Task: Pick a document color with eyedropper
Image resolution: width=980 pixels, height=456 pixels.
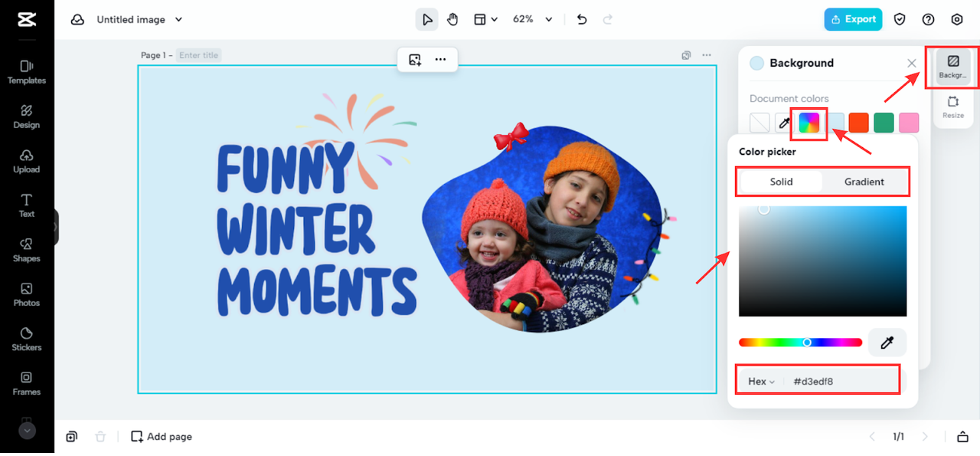Action: (785, 123)
